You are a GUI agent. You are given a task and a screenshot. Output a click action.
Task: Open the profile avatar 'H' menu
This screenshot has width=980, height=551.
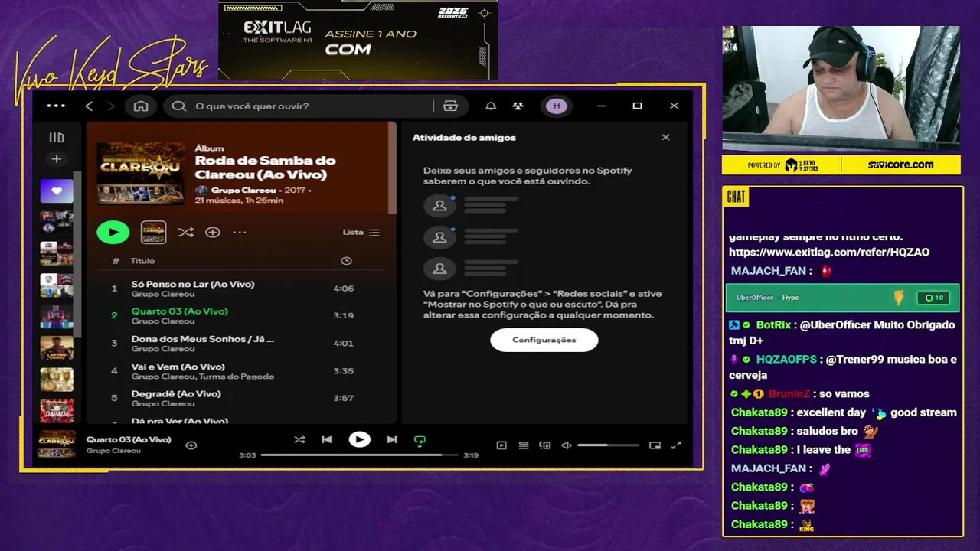point(557,106)
